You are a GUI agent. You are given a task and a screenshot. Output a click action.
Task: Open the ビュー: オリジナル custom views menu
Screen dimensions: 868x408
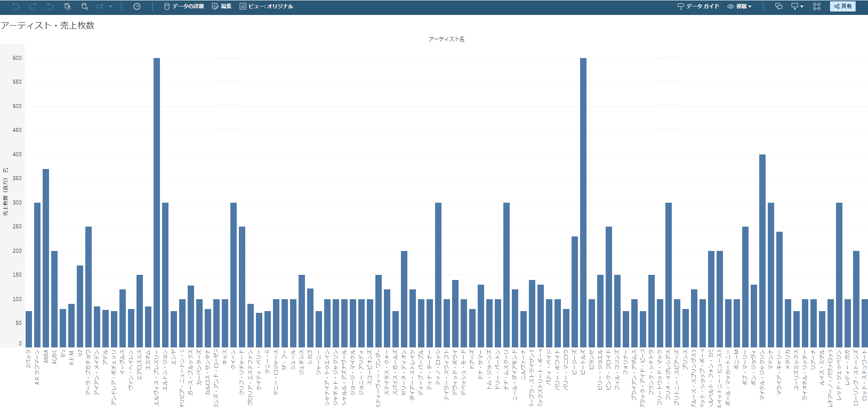tap(266, 6)
